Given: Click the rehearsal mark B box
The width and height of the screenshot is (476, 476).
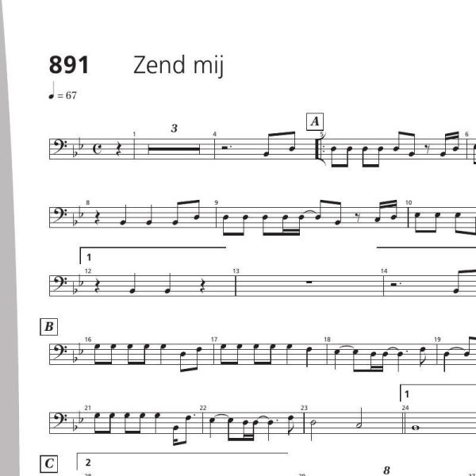Looking at the screenshot, I should click(x=49, y=327).
